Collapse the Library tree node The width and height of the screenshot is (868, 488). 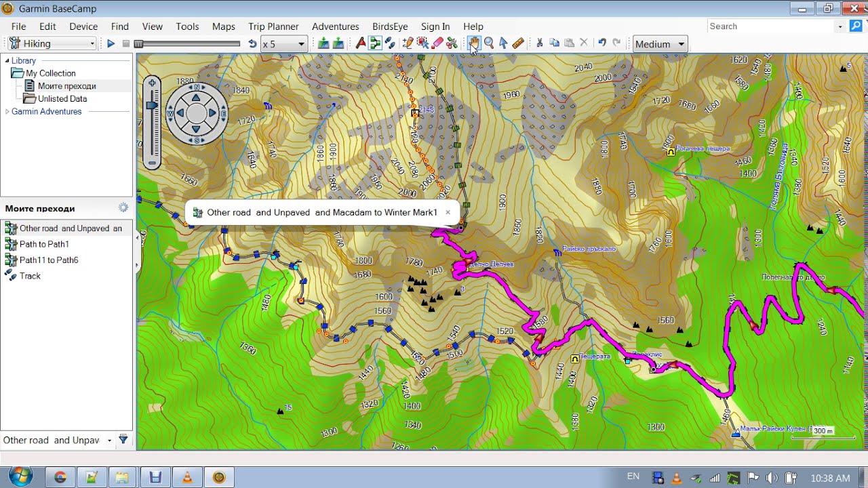coord(7,60)
